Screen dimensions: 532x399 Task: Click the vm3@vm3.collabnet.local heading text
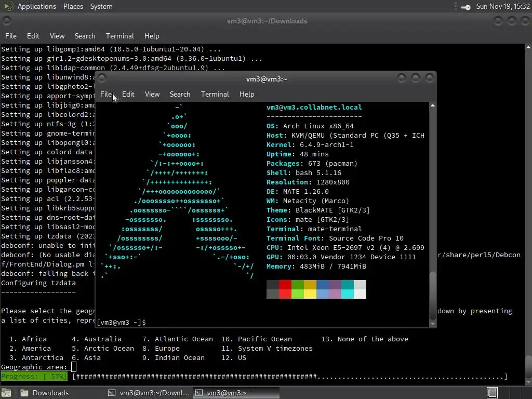click(x=314, y=107)
